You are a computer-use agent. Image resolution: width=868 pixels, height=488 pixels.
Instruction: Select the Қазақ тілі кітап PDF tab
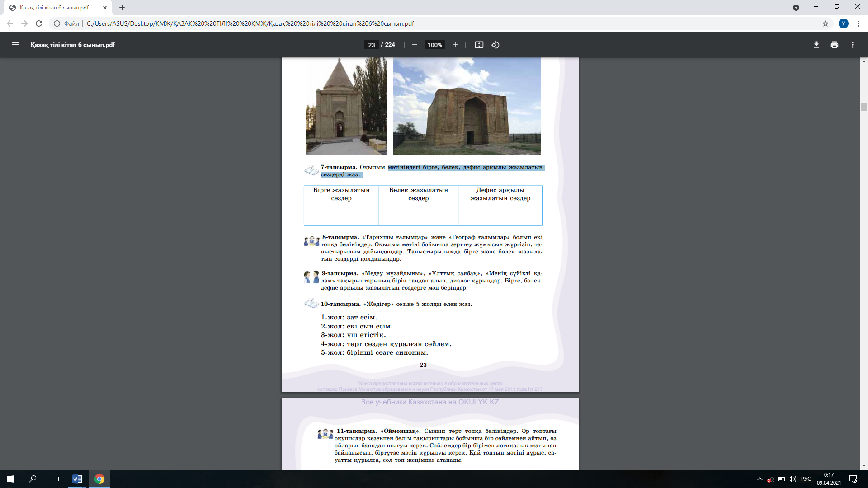54,8
